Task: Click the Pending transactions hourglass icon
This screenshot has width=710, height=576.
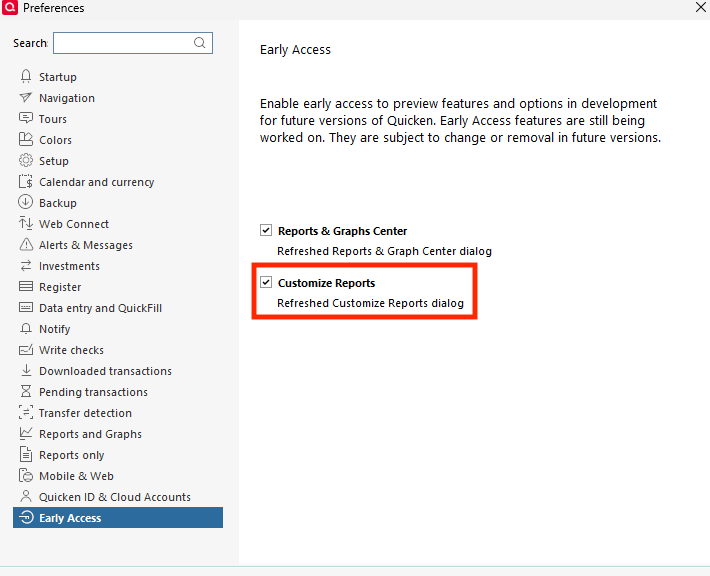Action: pos(26,391)
